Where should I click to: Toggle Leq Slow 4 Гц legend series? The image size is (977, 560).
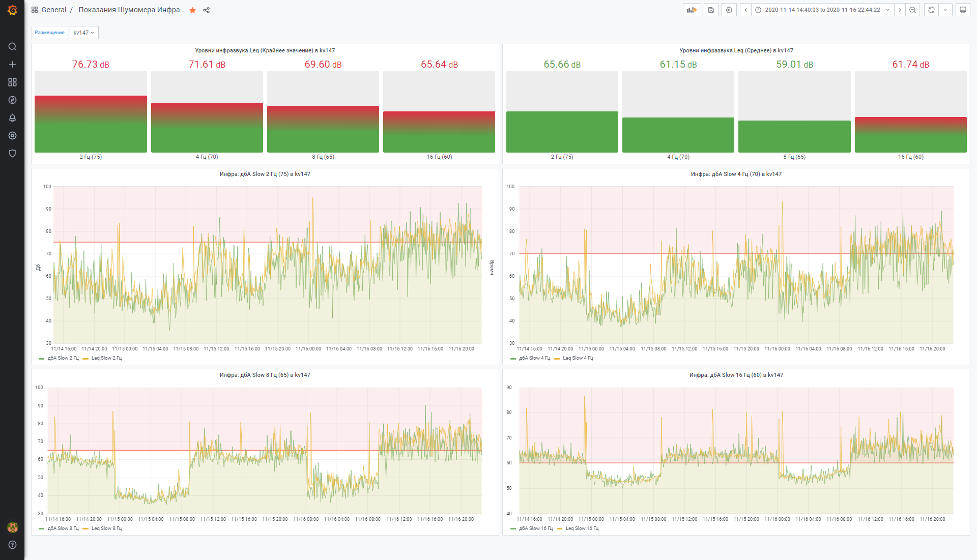578,358
